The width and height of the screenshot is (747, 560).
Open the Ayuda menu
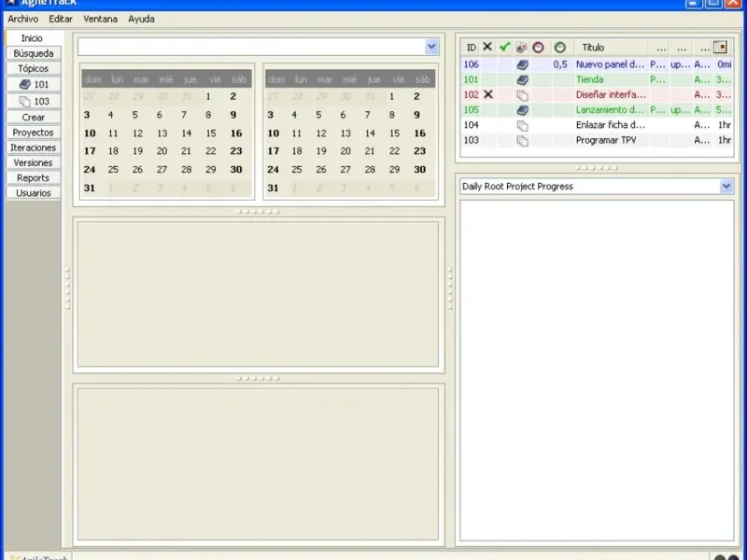click(141, 19)
